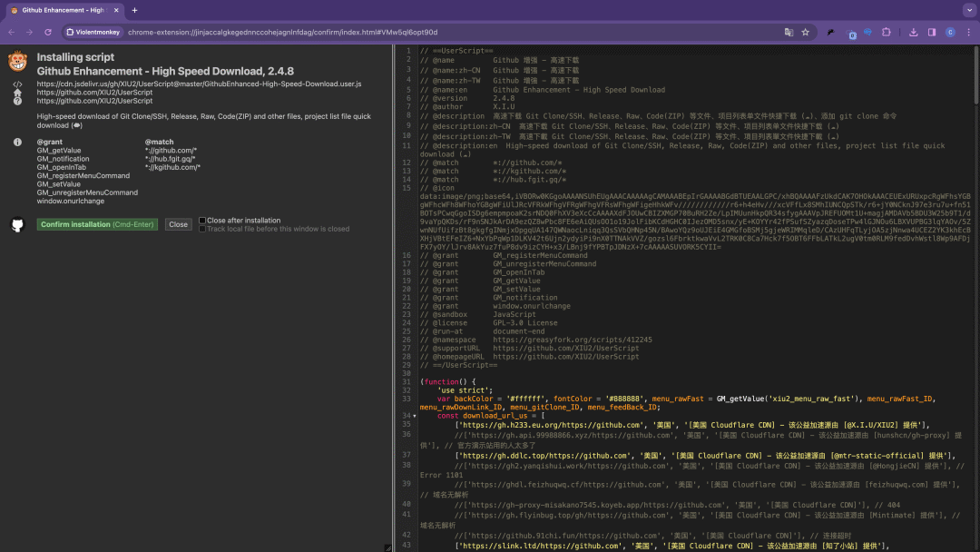Viewport: 980px width, 552px height.
Task: Click the info circle icon beside @grant
Action: (17, 142)
